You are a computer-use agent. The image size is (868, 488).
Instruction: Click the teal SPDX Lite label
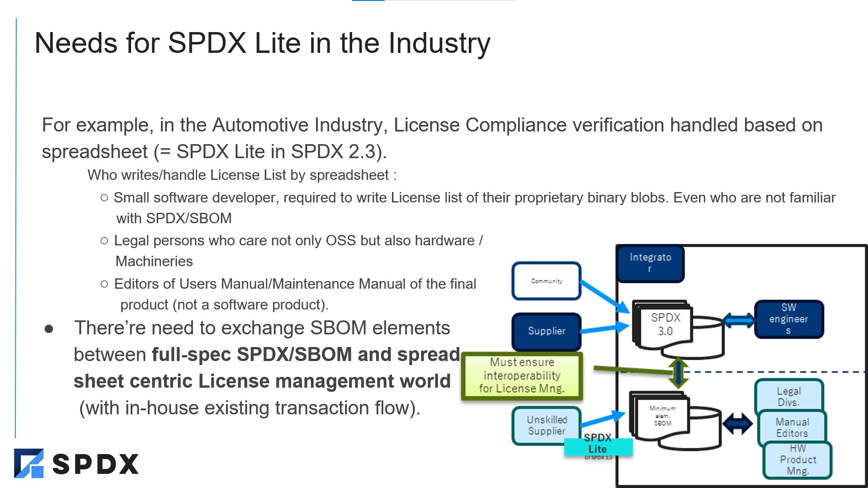click(598, 444)
